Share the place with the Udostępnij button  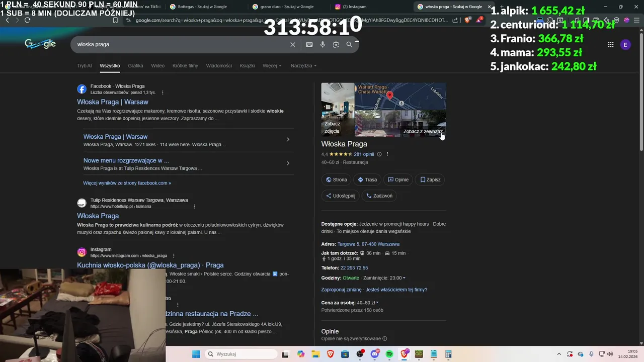[341, 196]
